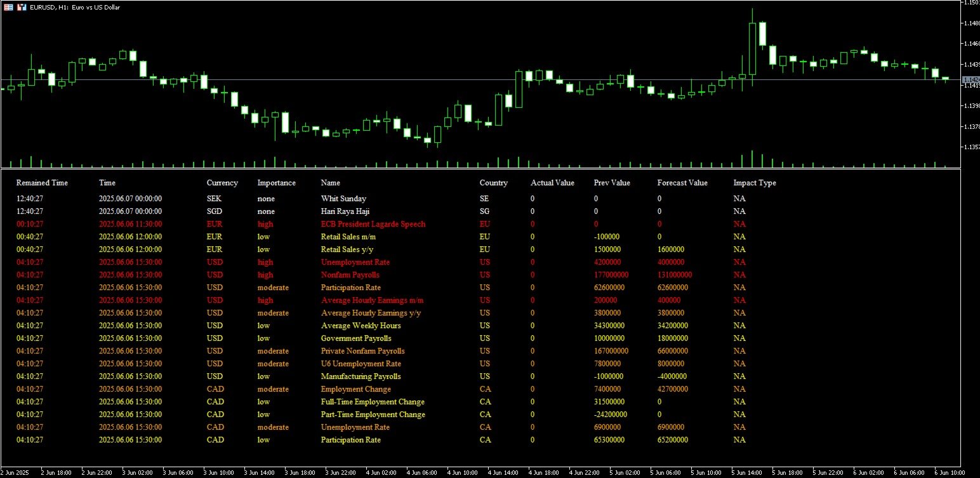Image resolution: width=980 pixels, height=478 pixels.
Task: Click the Nonfarm Payrolls previous value 177000000
Action: pos(611,275)
